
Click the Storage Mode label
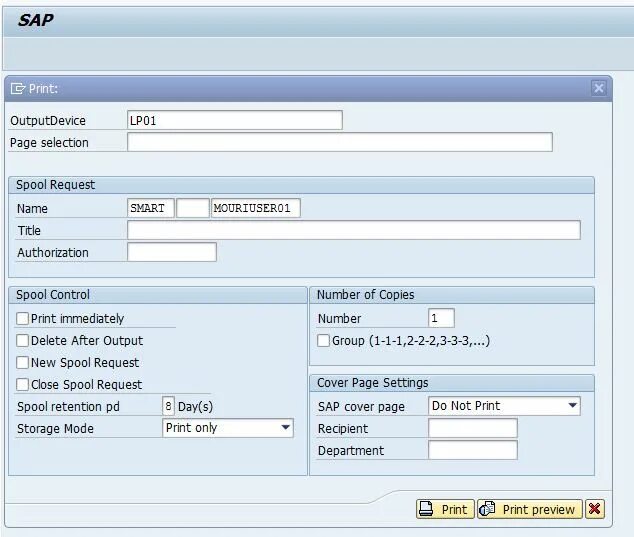pyautogui.click(x=55, y=429)
